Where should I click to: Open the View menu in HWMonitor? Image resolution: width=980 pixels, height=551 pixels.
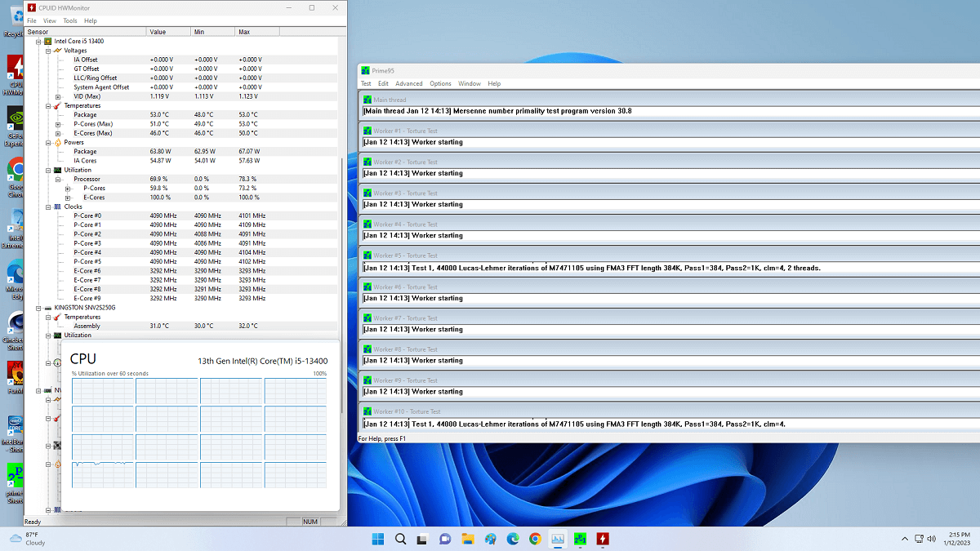click(x=50, y=20)
